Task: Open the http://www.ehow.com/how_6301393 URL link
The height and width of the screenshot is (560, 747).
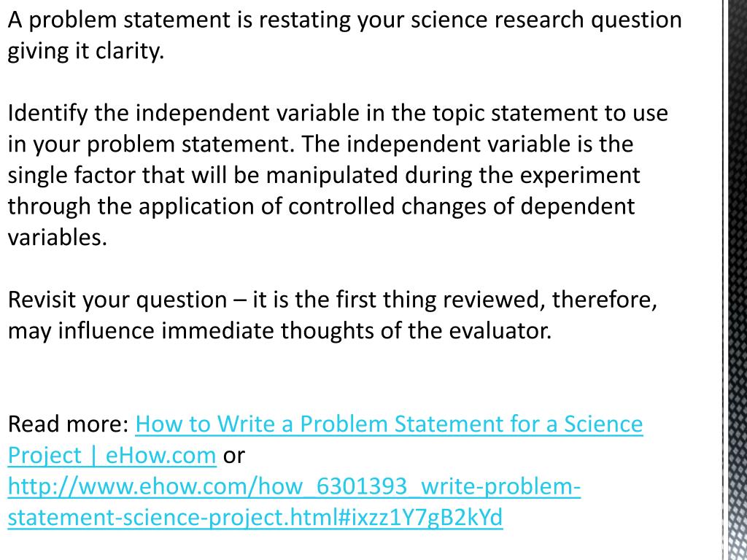Action: click(294, 486)
